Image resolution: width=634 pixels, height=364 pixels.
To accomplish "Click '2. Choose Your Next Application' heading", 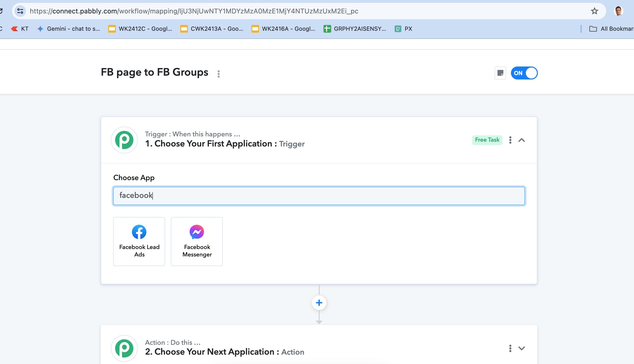I will pyautogui.click(x=212, y=352).
